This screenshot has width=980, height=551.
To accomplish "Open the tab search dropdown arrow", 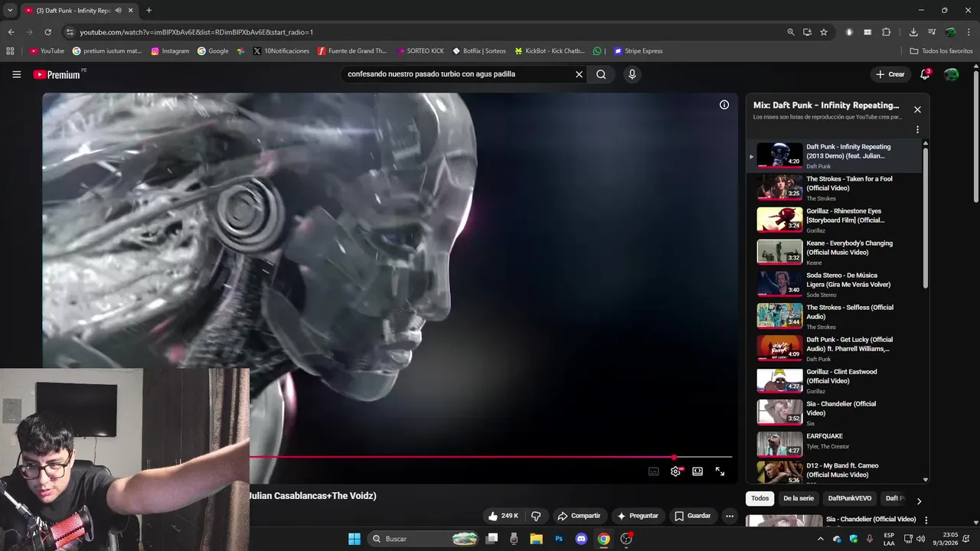I will pos(10,10).
